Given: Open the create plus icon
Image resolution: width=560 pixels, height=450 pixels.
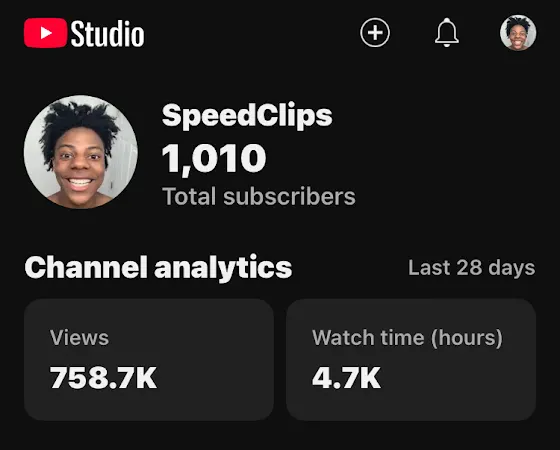Looking at the screenshot, I should coord(375,32).
